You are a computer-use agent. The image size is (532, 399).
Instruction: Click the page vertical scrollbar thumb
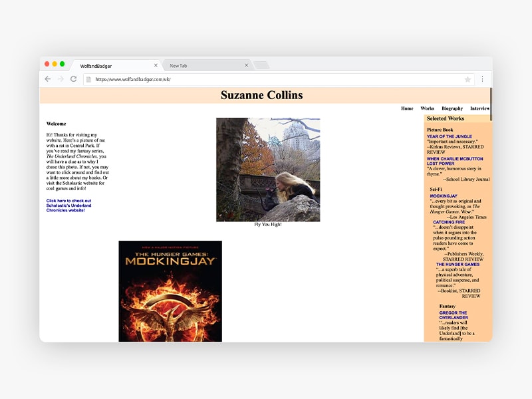491,104
